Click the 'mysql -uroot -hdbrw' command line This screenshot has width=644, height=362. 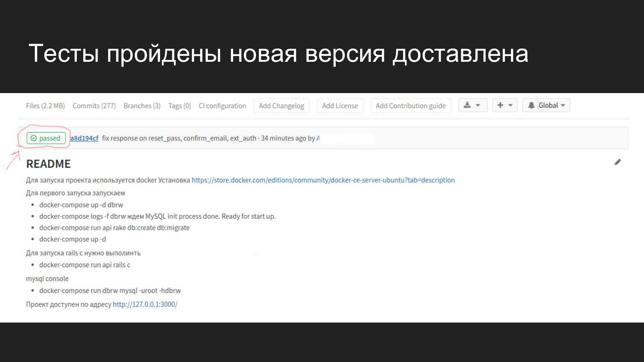coord(110,291)
